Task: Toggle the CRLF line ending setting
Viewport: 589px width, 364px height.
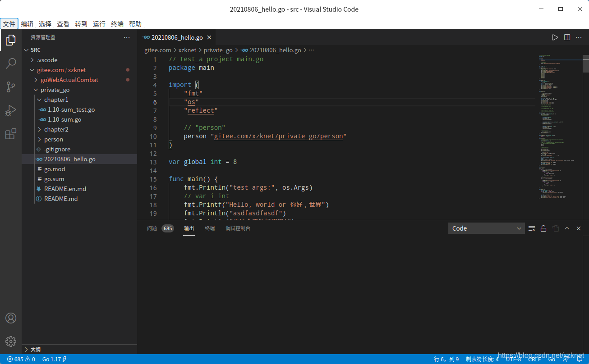Action: point(534,359)
